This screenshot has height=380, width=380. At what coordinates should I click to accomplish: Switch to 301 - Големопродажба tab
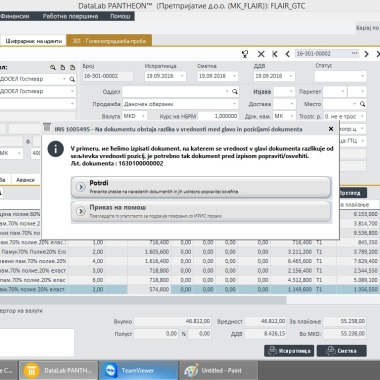coord(109,41)
